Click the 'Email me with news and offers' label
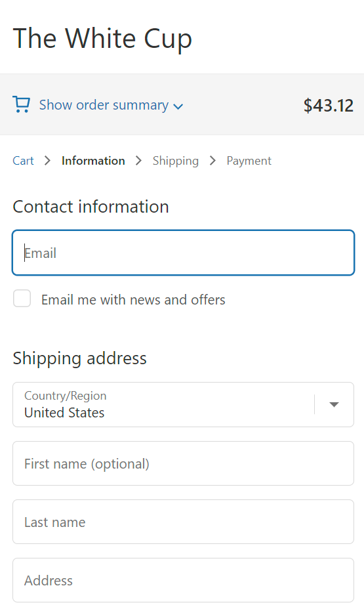This screenshot has height=609, width=364. [133, 300]
